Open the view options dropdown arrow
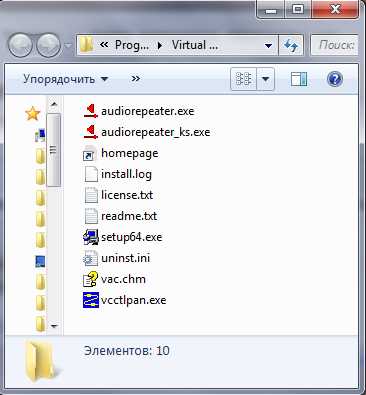 pos(266,79)
